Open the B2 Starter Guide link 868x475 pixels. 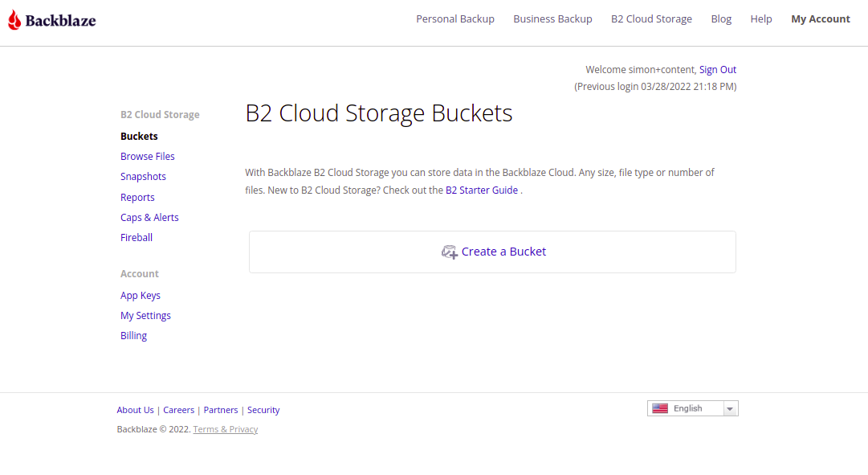(x=482, y=190)
